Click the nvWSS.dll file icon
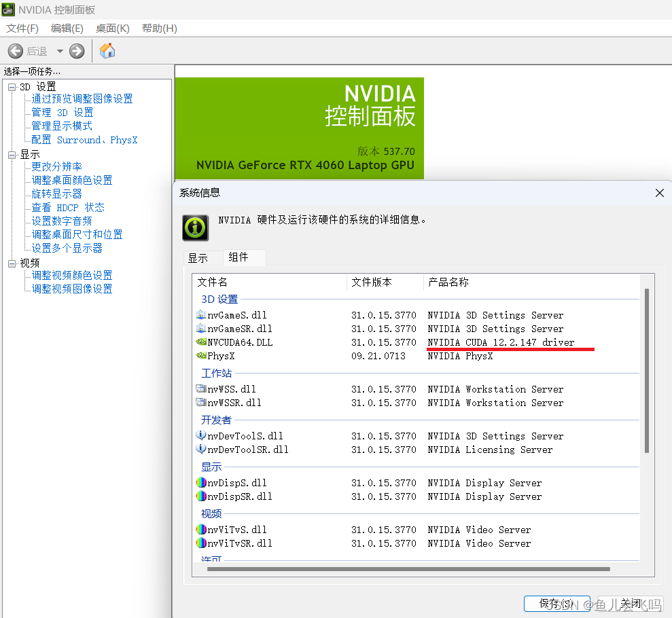 [200, 388]
